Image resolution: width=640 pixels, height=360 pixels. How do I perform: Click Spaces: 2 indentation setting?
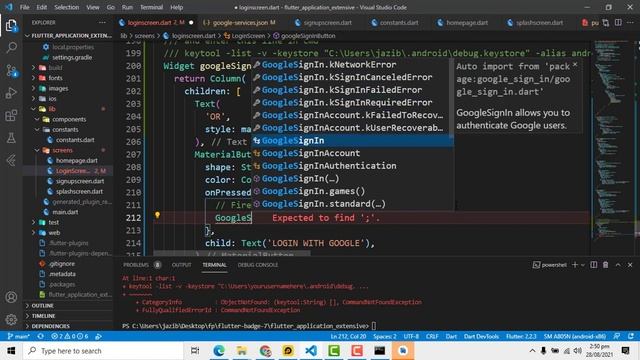384,336
